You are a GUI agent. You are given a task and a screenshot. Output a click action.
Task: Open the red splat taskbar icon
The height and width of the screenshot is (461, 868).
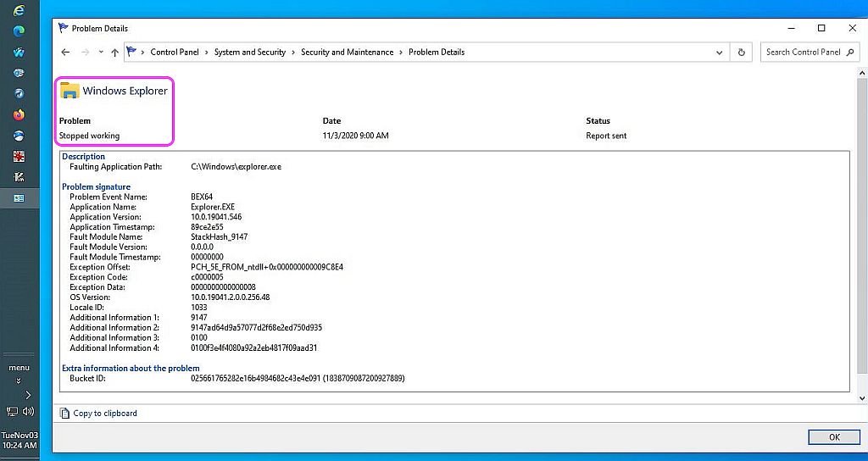pos(19,157)
